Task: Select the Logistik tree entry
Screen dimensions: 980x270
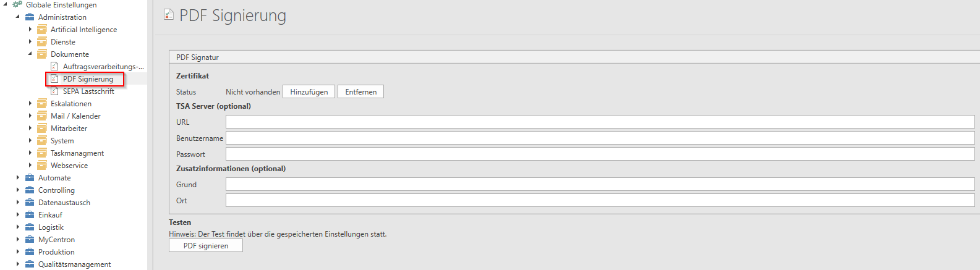Action: click(x=51, y=227)
